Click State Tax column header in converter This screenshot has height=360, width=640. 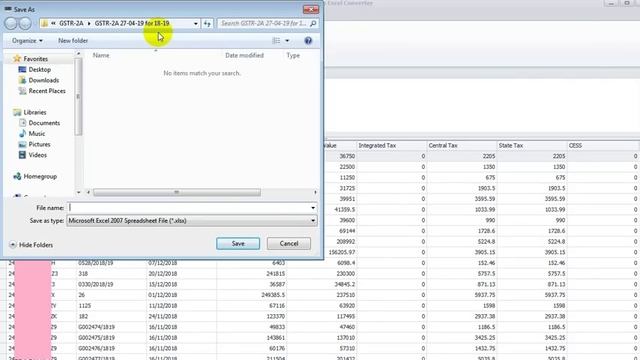(531, 145)
